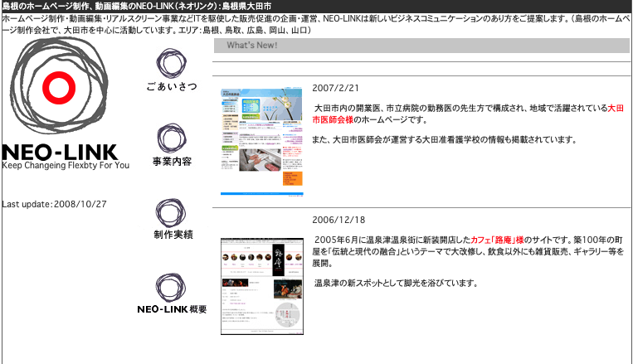Click the What's New! header bar
Viewport: 633px width, 364px height.
coord(421,46)
